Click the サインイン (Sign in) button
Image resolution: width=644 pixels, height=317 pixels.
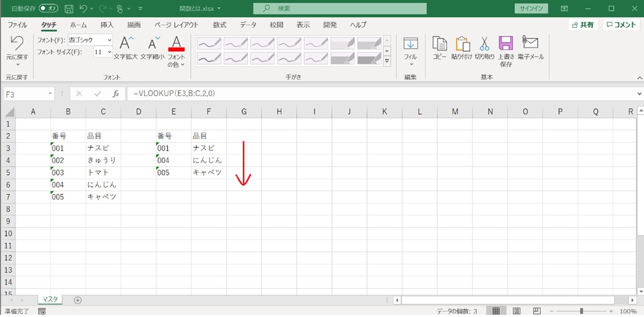[531, 8]
